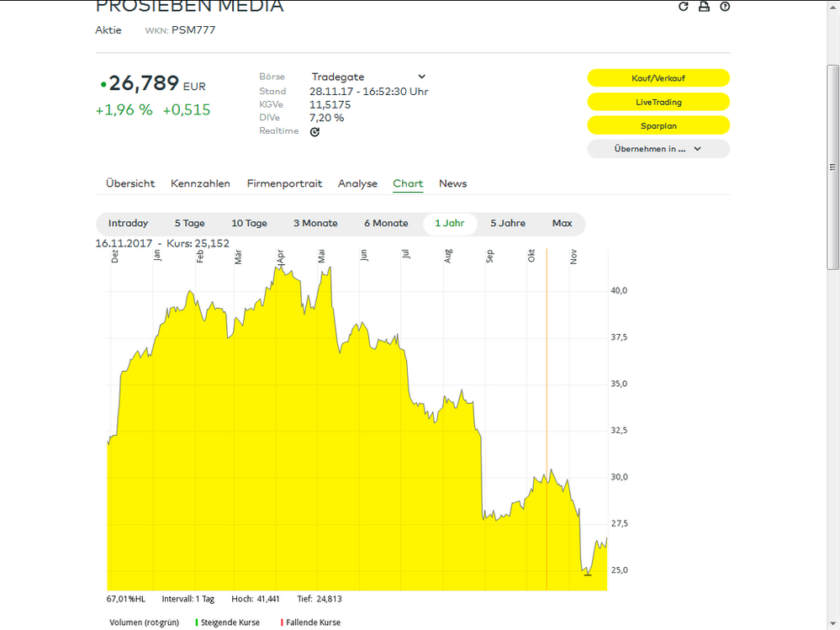Open the Übernehmen in dropdown
The image size is (840, 630).
pos(658,149)
